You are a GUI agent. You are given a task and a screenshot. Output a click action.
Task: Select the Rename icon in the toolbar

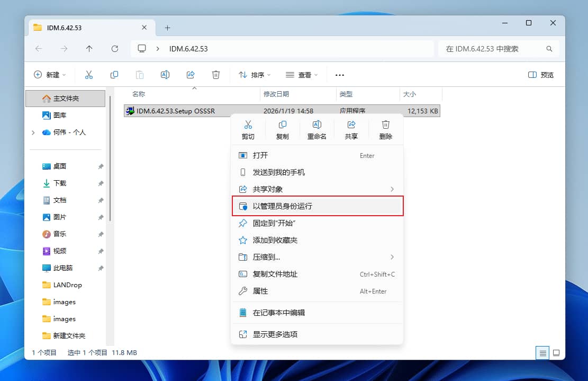click(165, 75)
